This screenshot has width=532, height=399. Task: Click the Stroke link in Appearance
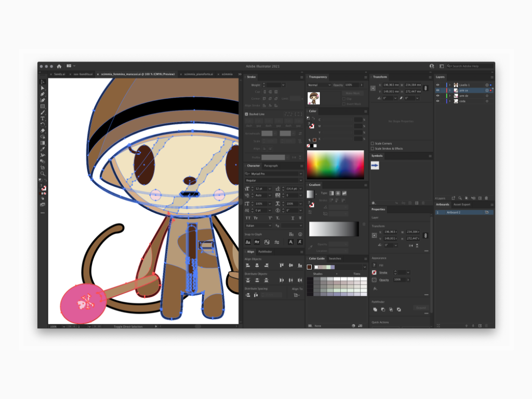pyautogui.click(x=383, y=273)
